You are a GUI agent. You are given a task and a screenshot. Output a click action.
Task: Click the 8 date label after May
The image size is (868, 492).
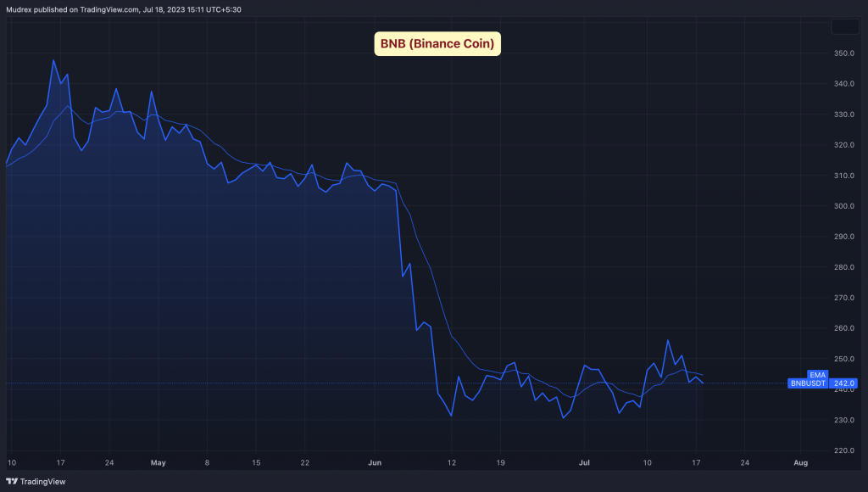(207, 462)
